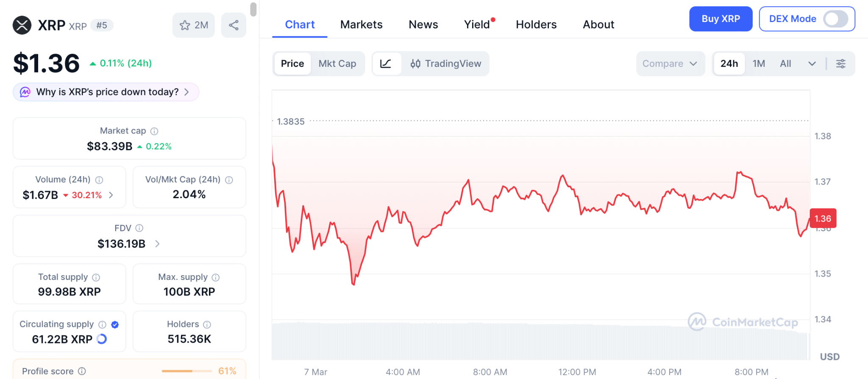Click the FDV info icon

139,228
